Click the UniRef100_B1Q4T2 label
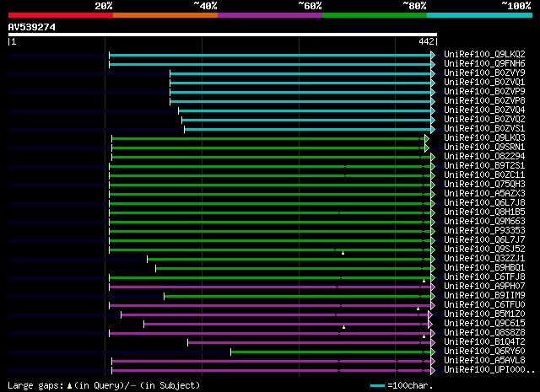The width and height of the screenshot is (540, 392). [484, 342]
